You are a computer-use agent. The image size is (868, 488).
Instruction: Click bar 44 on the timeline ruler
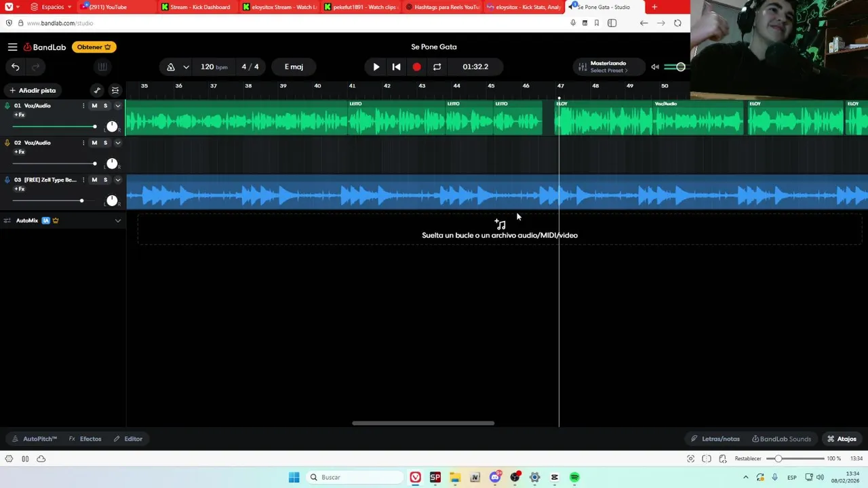click(456, 86)
